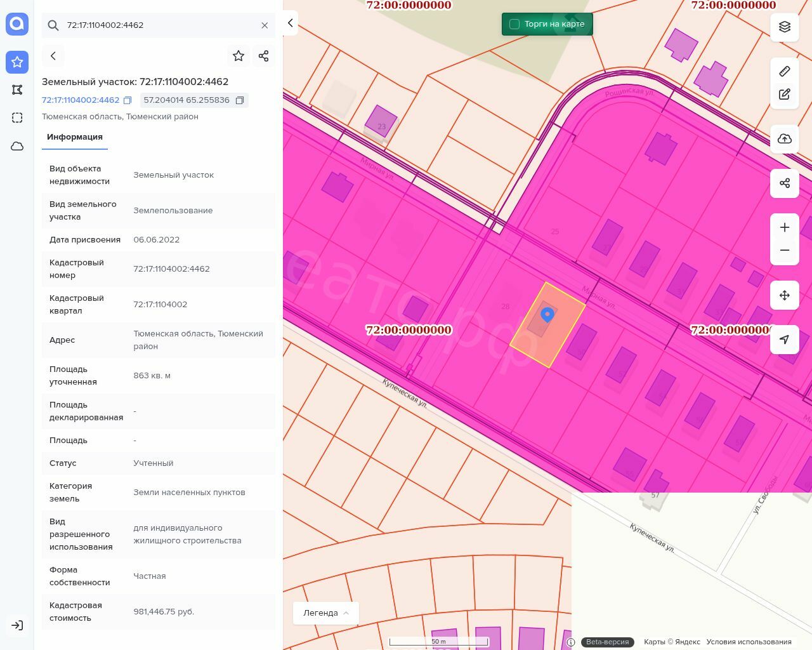Click the share icon on map toolbar
The width and height of the screenshot is (812, 650).
click(784, 183)
